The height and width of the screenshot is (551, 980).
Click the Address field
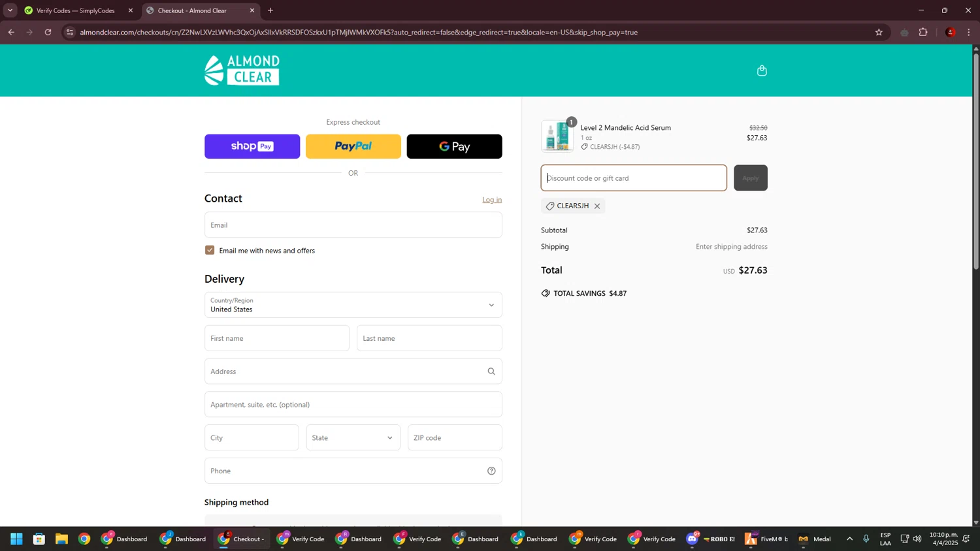pos(353,371)
